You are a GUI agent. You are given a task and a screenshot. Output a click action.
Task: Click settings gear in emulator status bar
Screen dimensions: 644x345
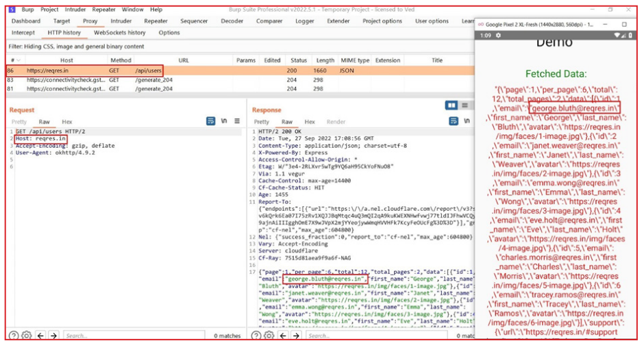point(498,36)
